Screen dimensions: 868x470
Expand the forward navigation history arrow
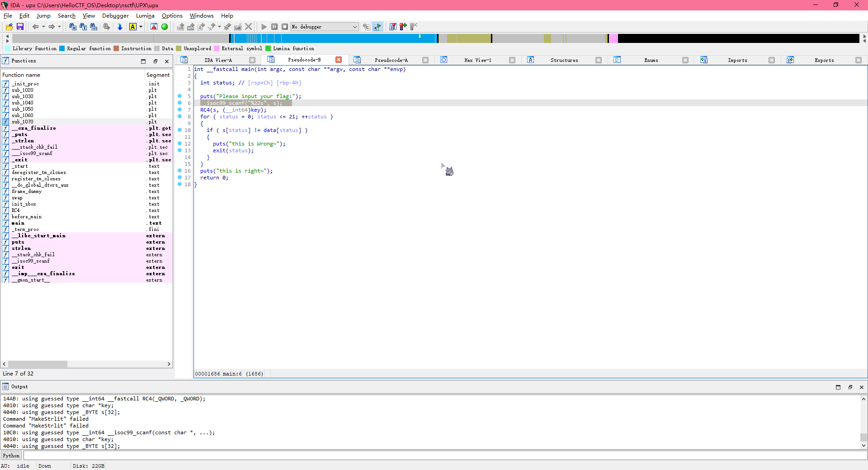[59, 27]
